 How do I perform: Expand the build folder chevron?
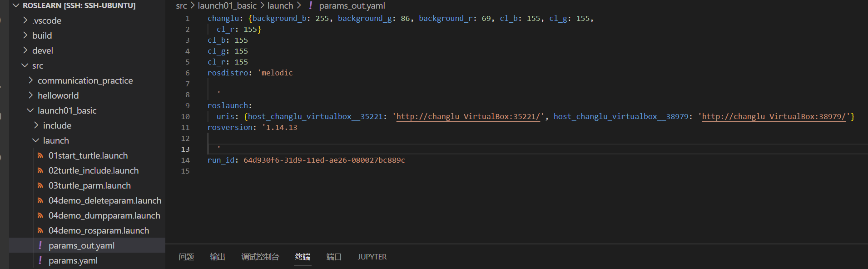25,35
